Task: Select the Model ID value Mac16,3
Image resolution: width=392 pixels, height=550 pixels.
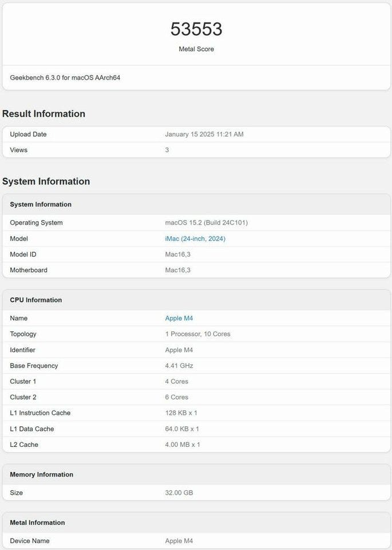Action: [x=178, y=254]
